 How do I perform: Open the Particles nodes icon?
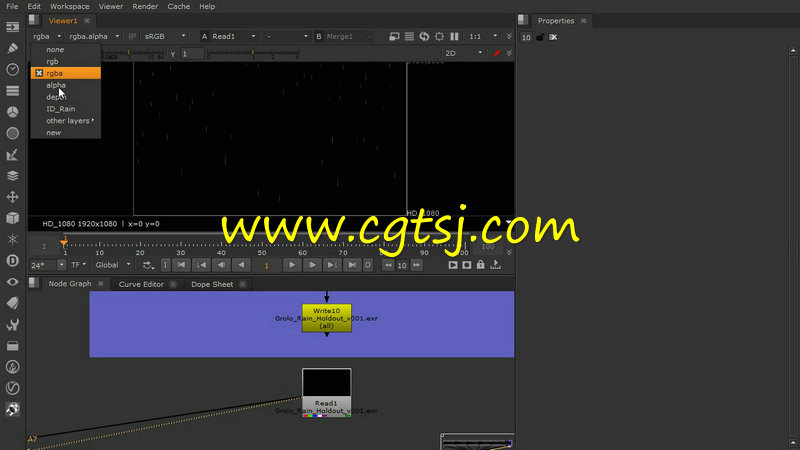(12, 239)
